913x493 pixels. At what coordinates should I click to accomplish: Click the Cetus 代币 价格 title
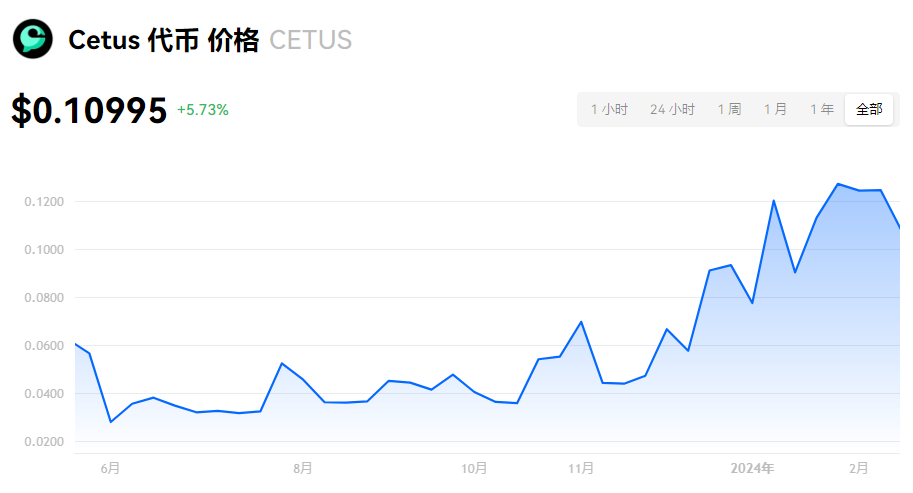pos(164,40)
